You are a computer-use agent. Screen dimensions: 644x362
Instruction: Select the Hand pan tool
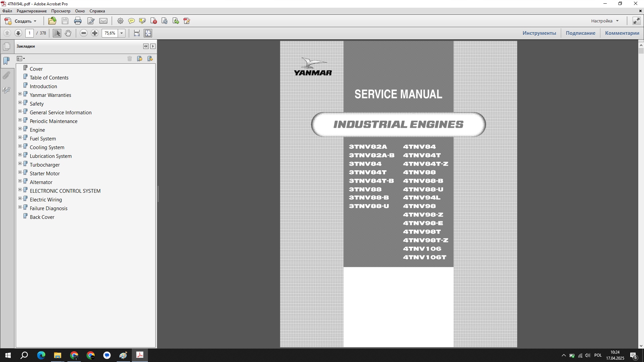coord(68,33)
